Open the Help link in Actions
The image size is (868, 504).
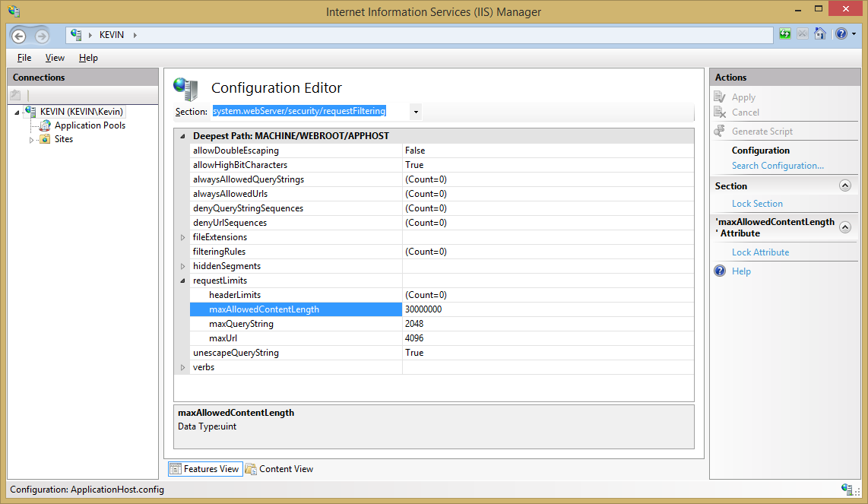coord(741,271)
